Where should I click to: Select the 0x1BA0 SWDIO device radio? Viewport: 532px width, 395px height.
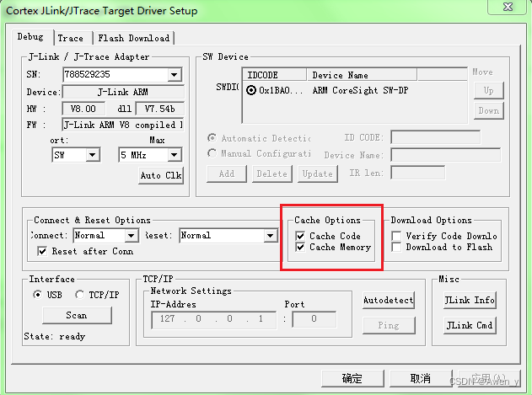[x=251, y=90]
